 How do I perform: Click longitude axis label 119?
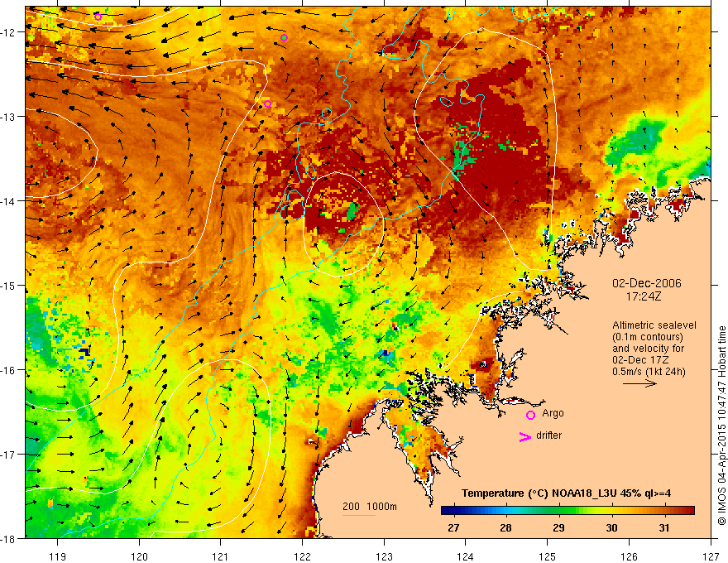(58, 556)
